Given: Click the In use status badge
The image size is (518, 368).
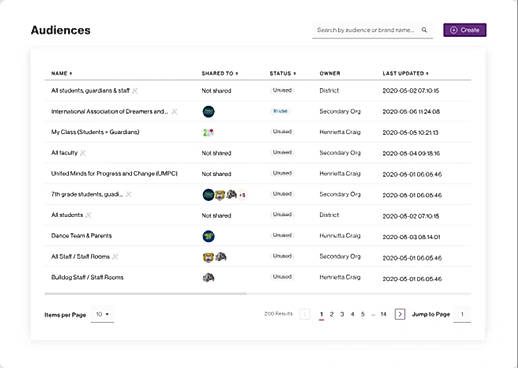Looking at the screenshot, I should pyautogui.click(x=280, y=111).
